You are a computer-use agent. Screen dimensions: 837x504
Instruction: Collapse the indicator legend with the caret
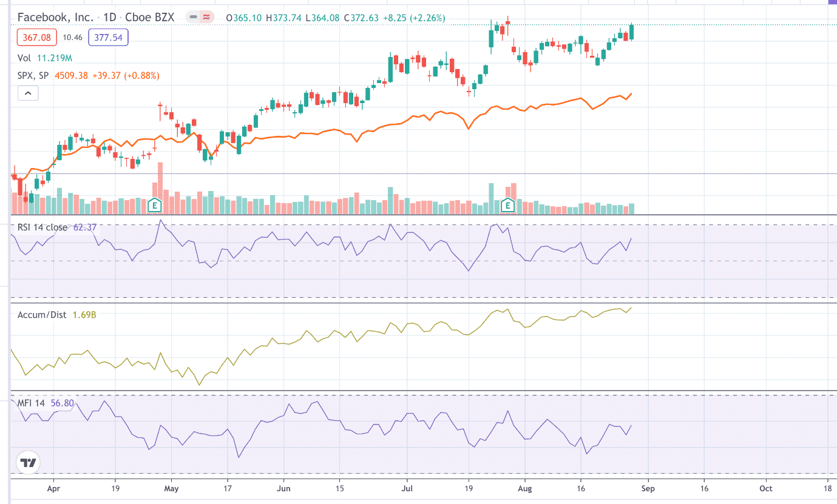pyautogui.click(x=29, y=93)
